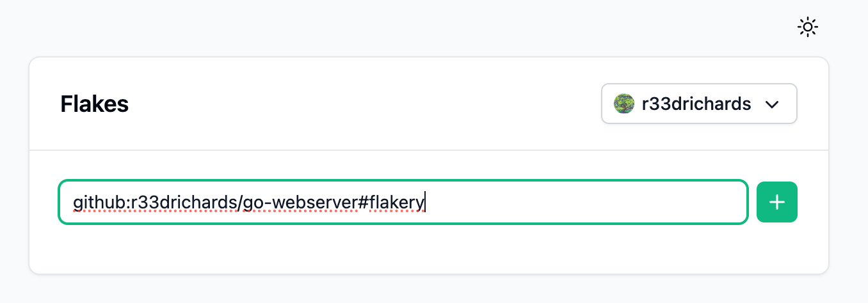Click the green plus icon
This screenshot has width=868, height=303.
click(x=776, y=202)
